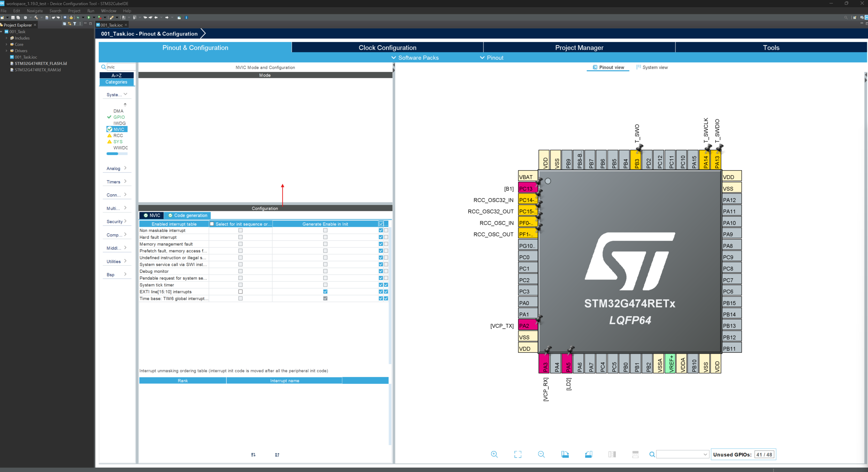The width and height of the screenshot is (868, 472).
Task: Open the Code generation tab
Action: [x=187, y=215]
